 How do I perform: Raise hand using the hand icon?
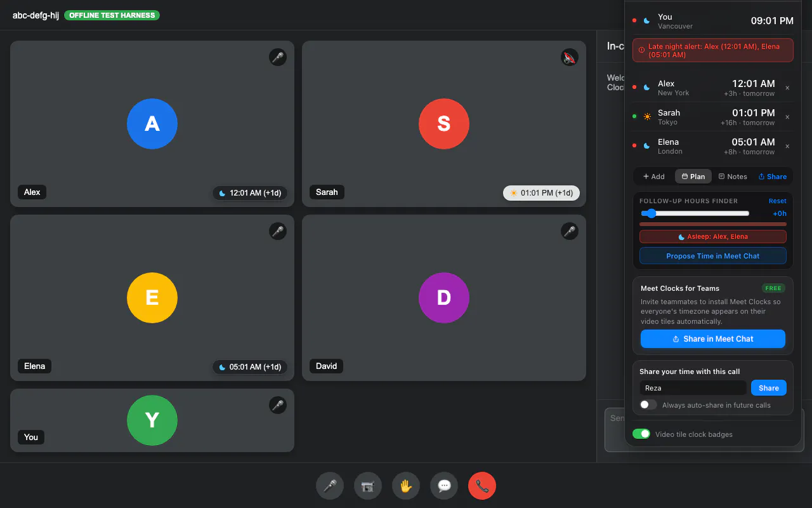pyautogui.click(x=406, y=486)
